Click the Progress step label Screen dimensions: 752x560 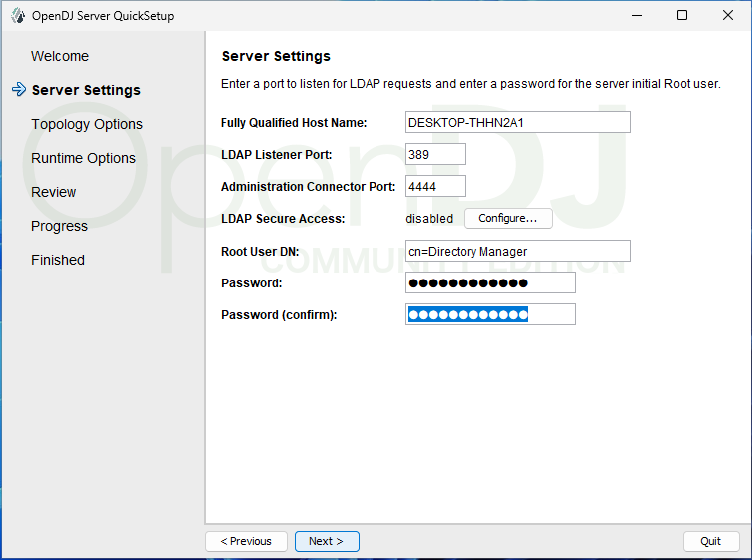point(59,226)
